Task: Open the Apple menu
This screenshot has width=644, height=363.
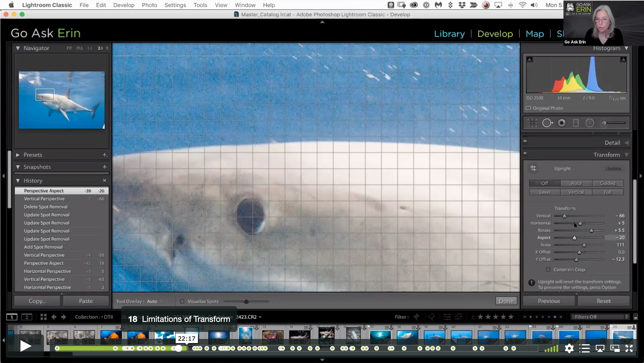Action: 11,5
